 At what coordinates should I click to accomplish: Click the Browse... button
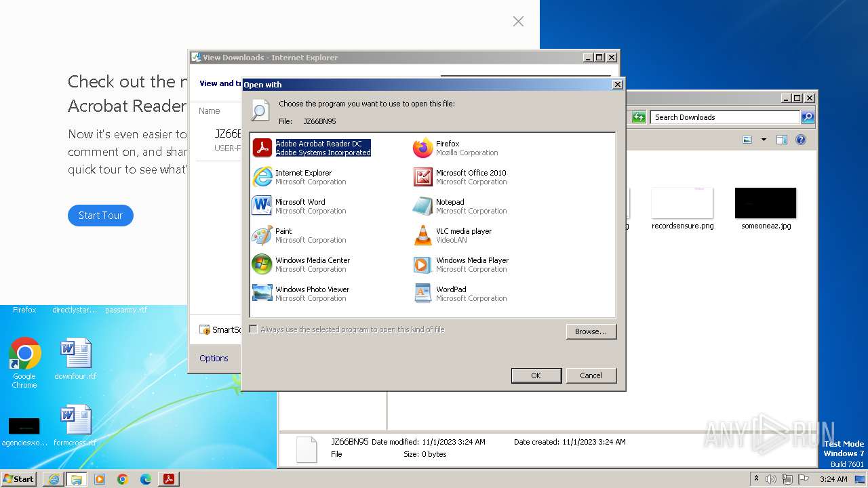591,331
